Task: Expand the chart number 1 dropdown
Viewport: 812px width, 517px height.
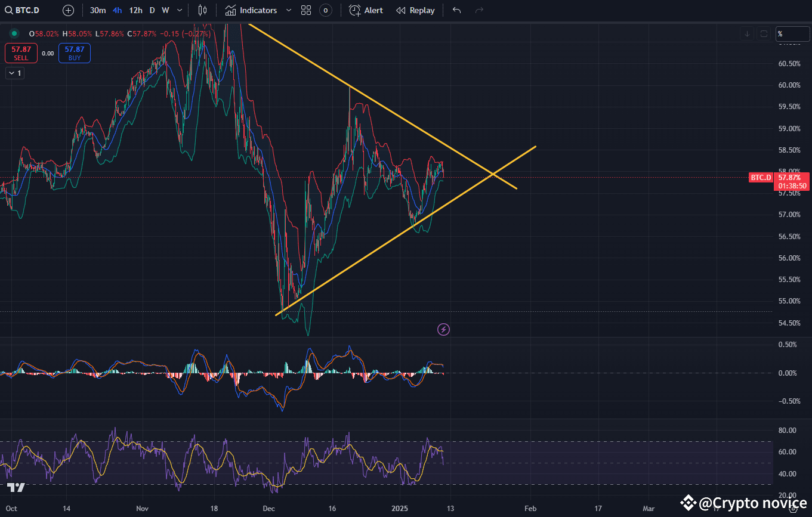Action: click(x=14, y=73)
